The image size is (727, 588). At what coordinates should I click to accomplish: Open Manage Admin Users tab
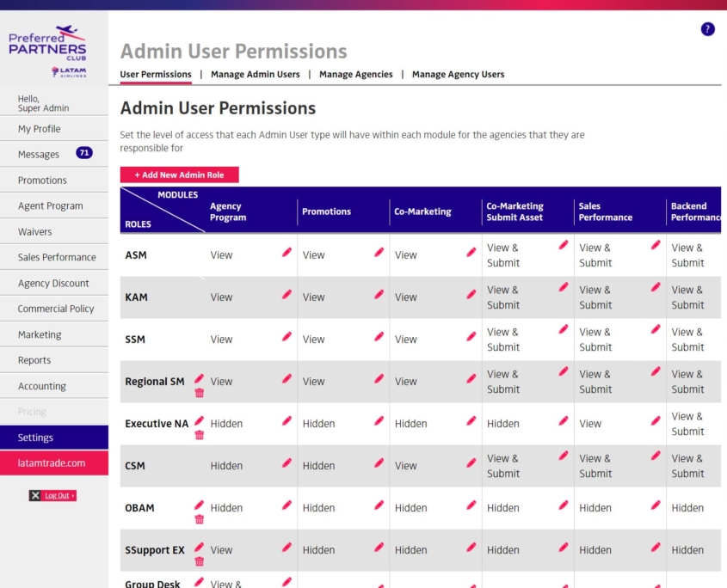tap(255, 74)
